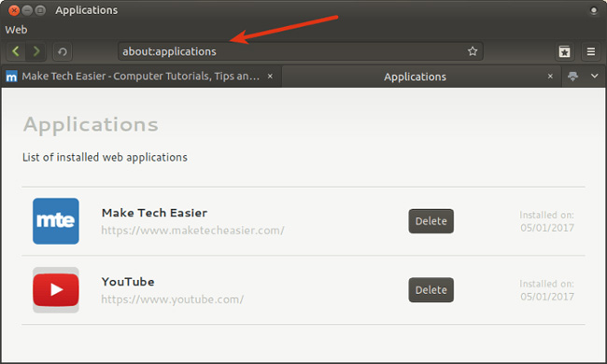Go back with the left arrow button
The image size is (607, 364).
tap(16, 51)
